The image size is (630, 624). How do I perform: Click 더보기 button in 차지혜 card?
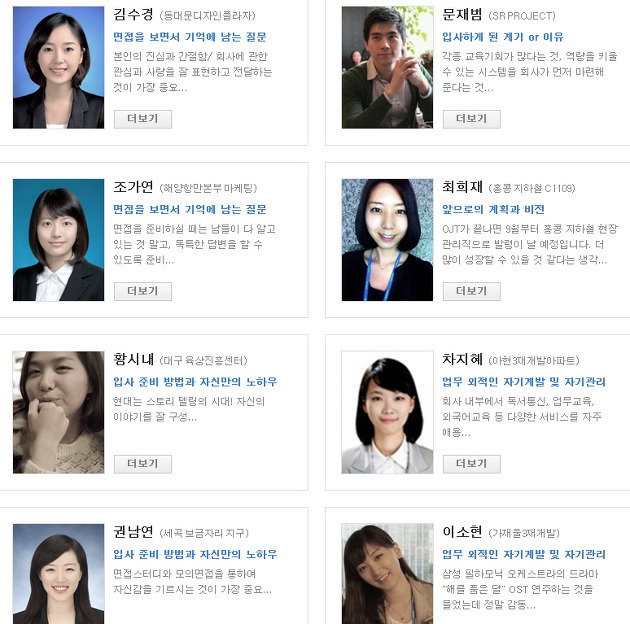click(472, 464)
